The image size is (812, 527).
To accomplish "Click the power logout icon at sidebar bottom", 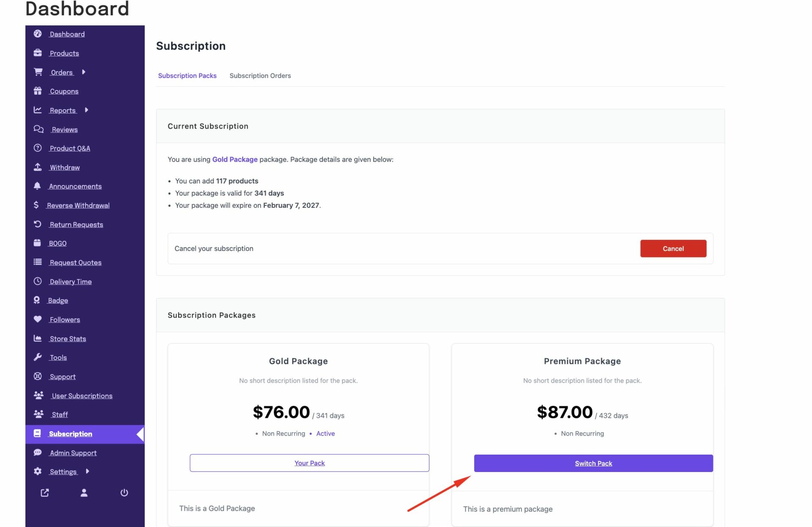I will pyautogui.click(x=124, y=493).
